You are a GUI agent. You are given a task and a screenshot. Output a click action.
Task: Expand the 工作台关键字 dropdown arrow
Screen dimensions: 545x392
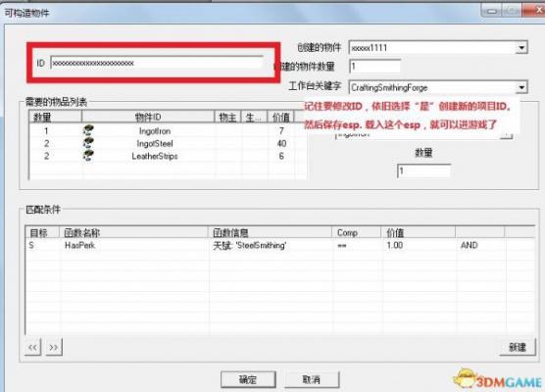[521, 87]
